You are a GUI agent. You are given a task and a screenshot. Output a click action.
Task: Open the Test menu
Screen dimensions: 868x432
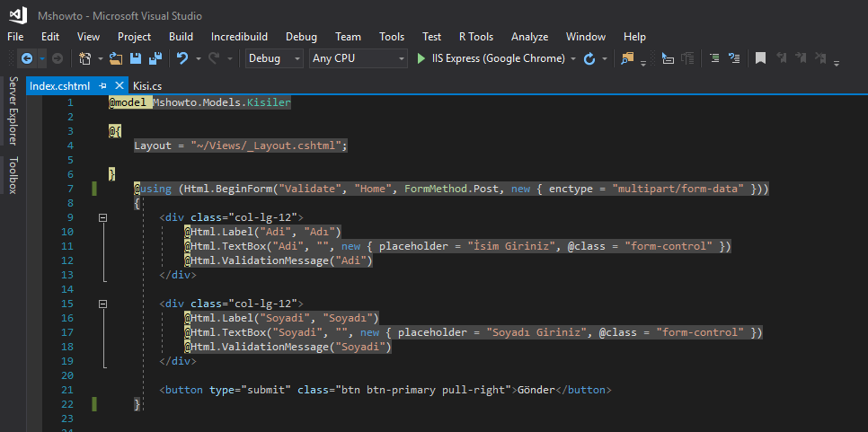[x=432, y=37]
